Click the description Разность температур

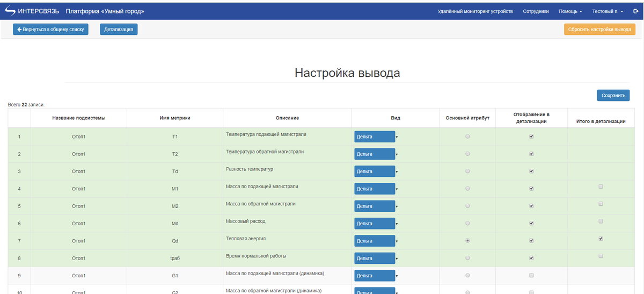tap(250, 169)
